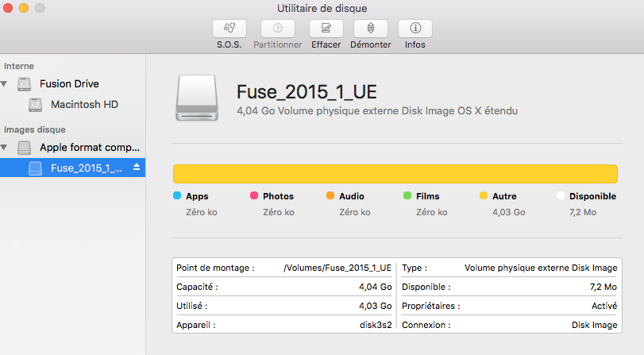Collapse the Fusion Drive disclosure triangle
Viewport: 644px width, 355px height.
[x=5, y=83]
